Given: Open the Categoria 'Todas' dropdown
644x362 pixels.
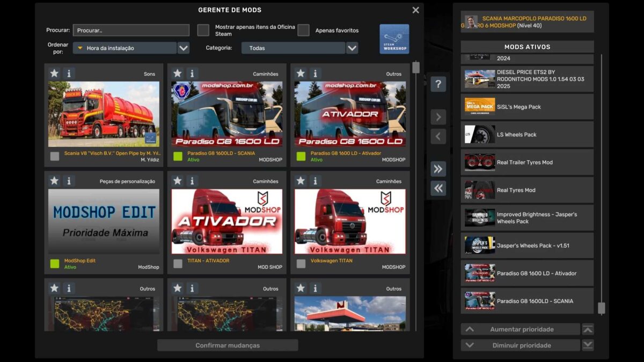Looking at the screenshot, I should 293,48.
